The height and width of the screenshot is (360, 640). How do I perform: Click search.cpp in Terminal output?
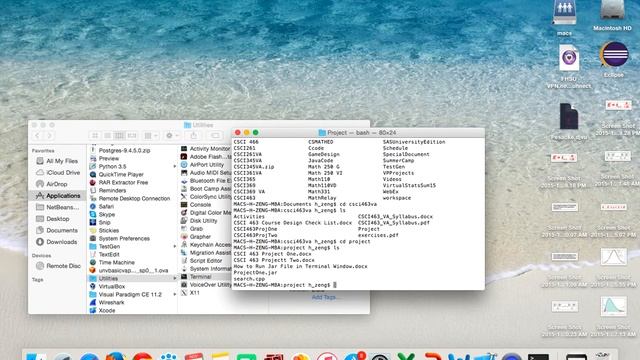pos(249,279)
